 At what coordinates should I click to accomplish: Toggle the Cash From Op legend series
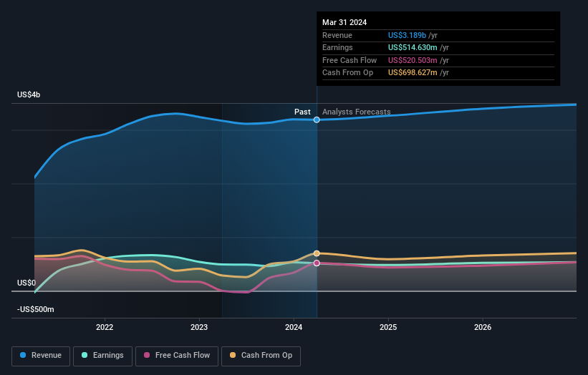point(261,356)
